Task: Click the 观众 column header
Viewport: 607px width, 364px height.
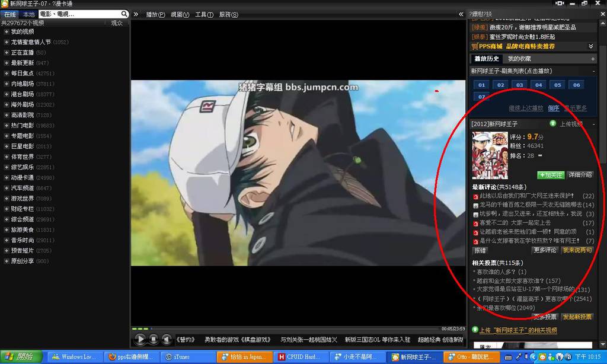Action: 117,23
